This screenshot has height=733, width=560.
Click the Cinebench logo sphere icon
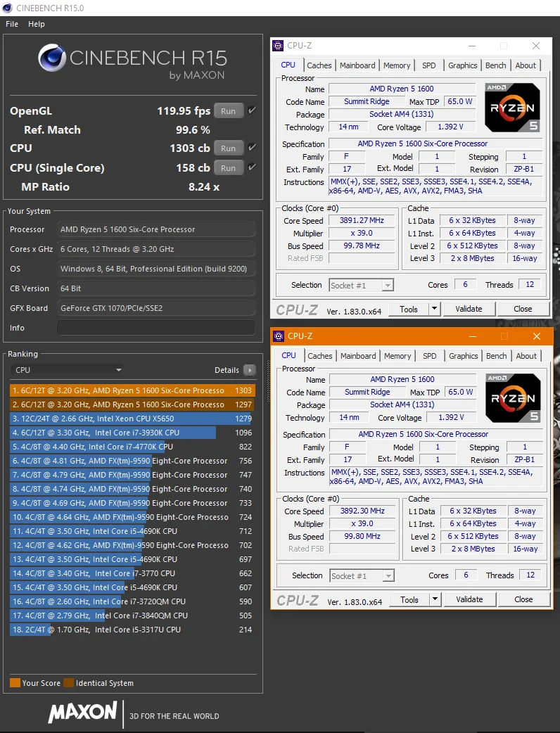pyautogui.click(x=51, y=58)
